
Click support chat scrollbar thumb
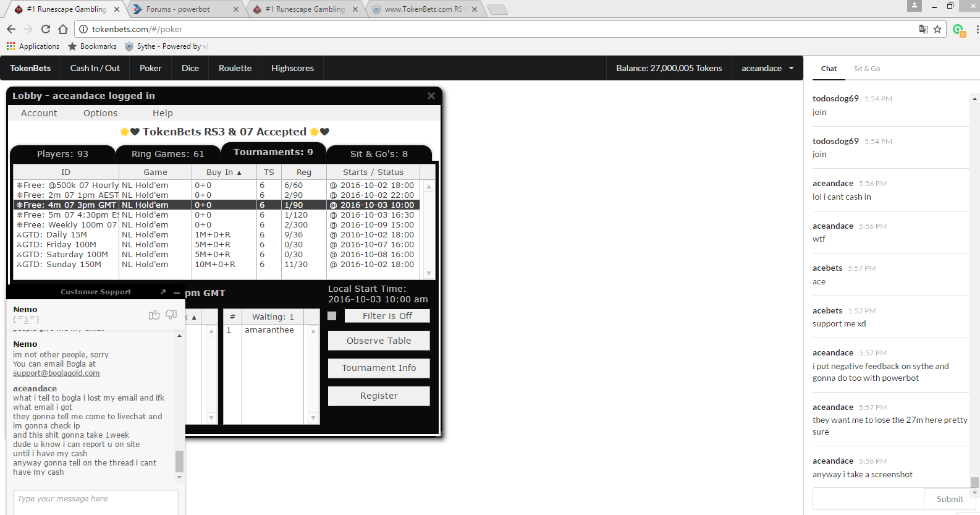(179, 461)
